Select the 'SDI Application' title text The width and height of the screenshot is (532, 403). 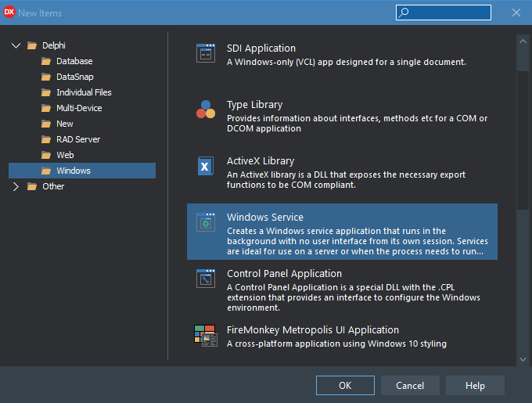tap(261, 49)
